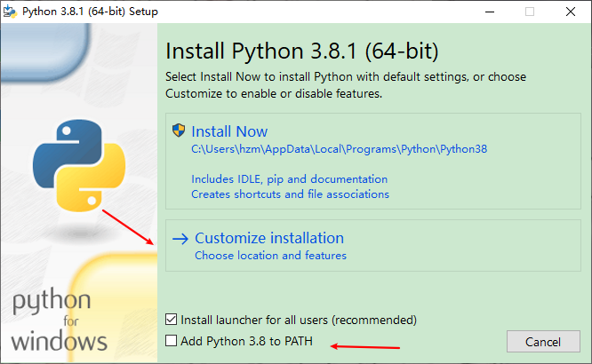Image resolution: width=592 pixels, height=364 pixels.
Task: Click 'Creates shortcuts and file associations' text
Action: pos(290,194)
